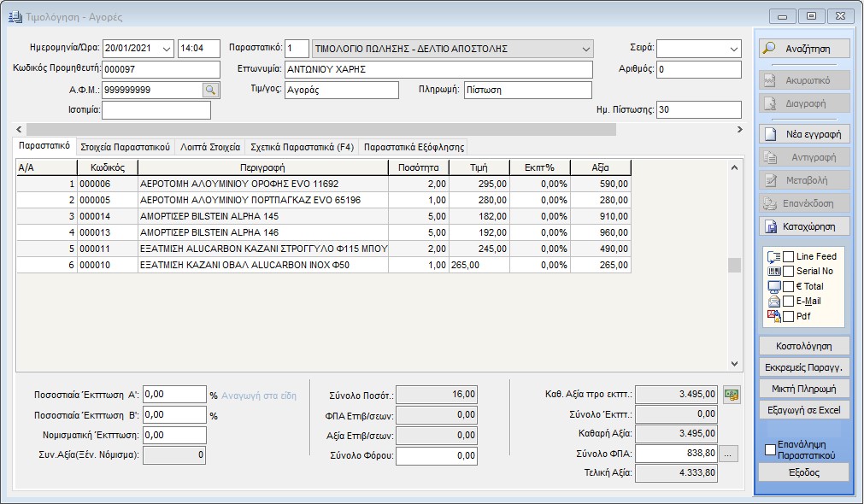Enable the Serial No checkbox
Image resolution: width=864 pixels, height=504 pixels.
click(x=789, y=272)
